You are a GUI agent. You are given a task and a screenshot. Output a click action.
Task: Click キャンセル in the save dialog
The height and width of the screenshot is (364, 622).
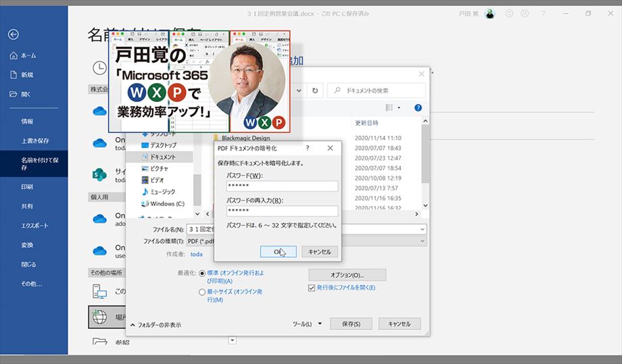tap(400, 324)
